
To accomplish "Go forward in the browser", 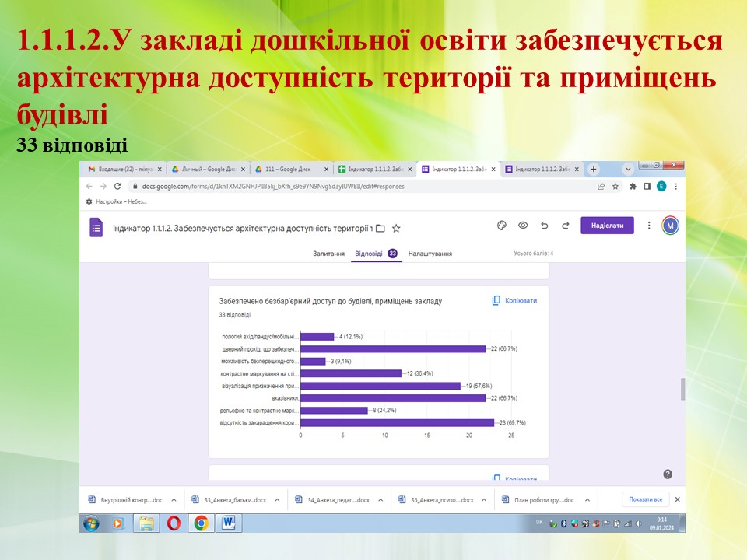I will point(103,186).
